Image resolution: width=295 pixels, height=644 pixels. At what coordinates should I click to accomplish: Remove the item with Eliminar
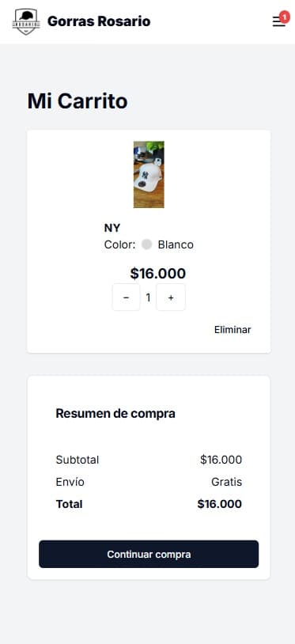tap(233, 330)
